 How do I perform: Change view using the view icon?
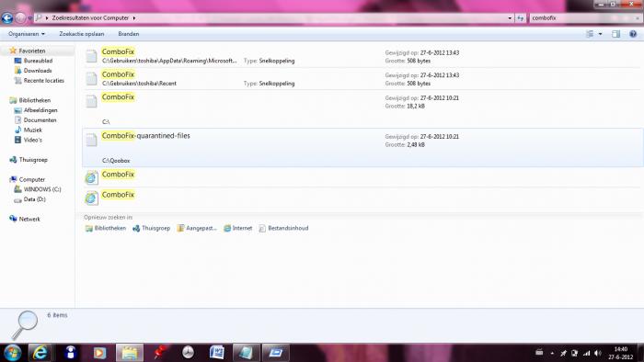(x=590, y=34)
